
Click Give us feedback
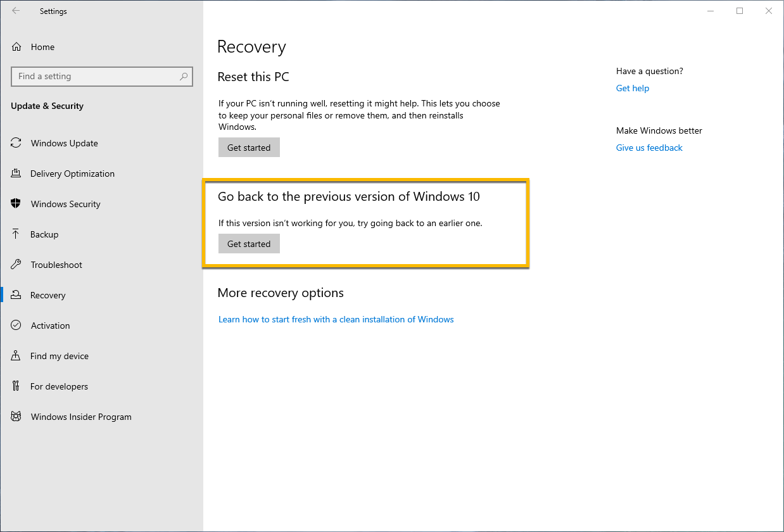tap(648, 148)
